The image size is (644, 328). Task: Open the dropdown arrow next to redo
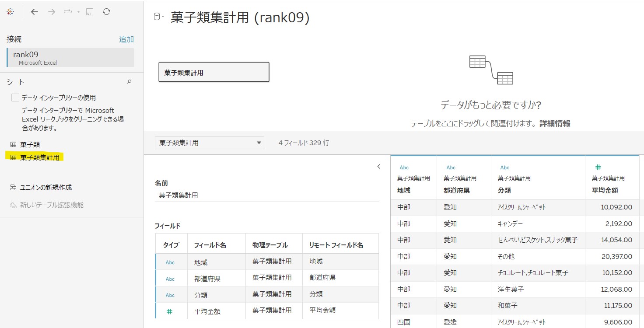click(78, 12)
